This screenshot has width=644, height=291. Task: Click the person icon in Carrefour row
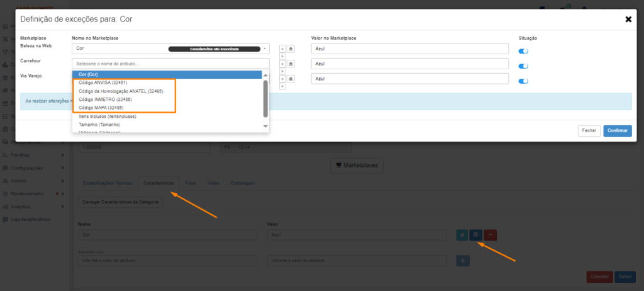291,64
